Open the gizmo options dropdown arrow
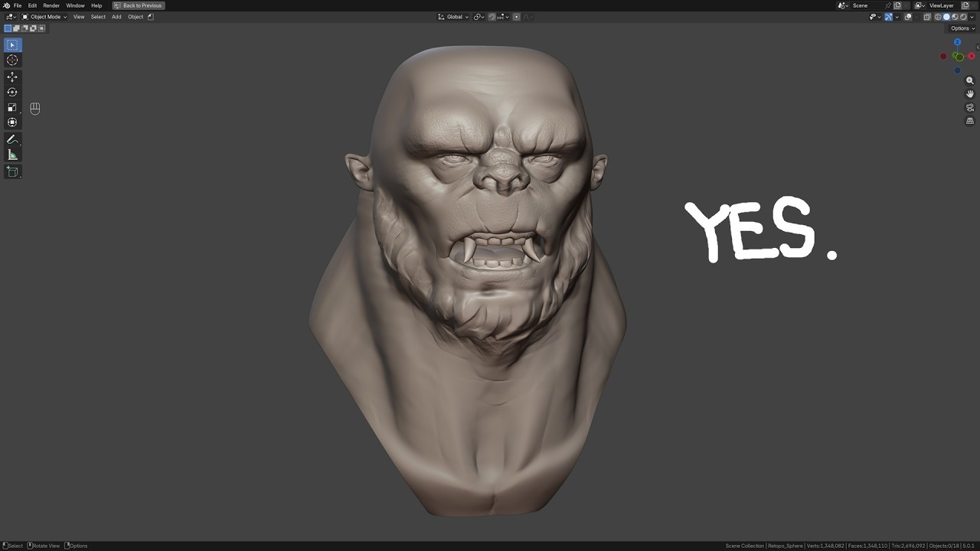This screenshot has width=980, height=551. pyautogui.click(x=897, y=17)
